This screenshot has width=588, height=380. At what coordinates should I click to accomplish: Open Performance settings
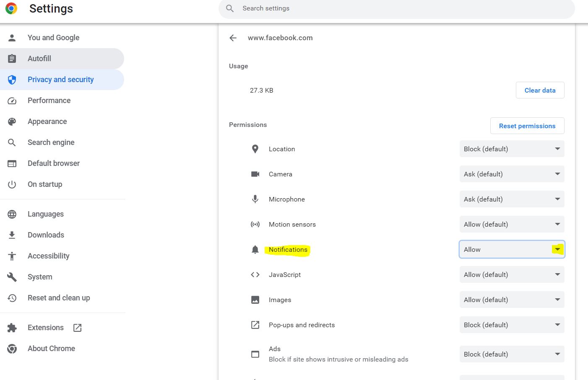click(x=62, y=101)
